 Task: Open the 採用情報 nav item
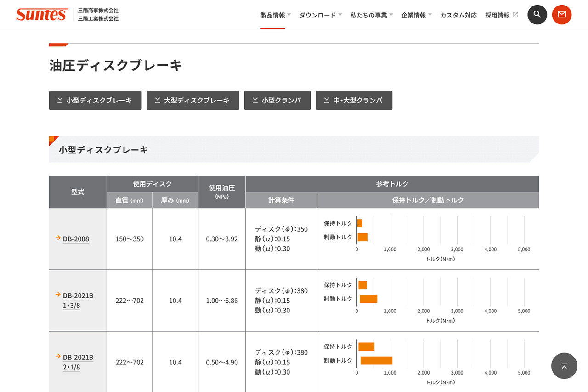[497, 15]
